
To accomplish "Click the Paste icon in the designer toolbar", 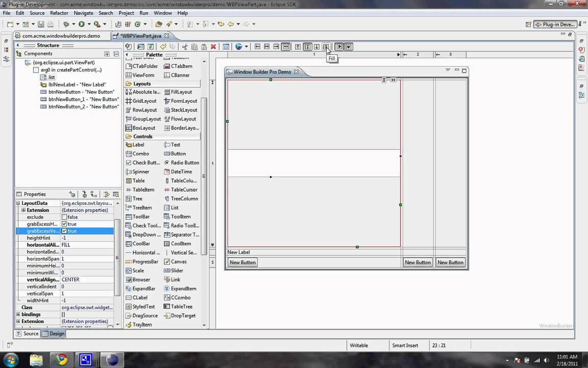I will 204,47.
